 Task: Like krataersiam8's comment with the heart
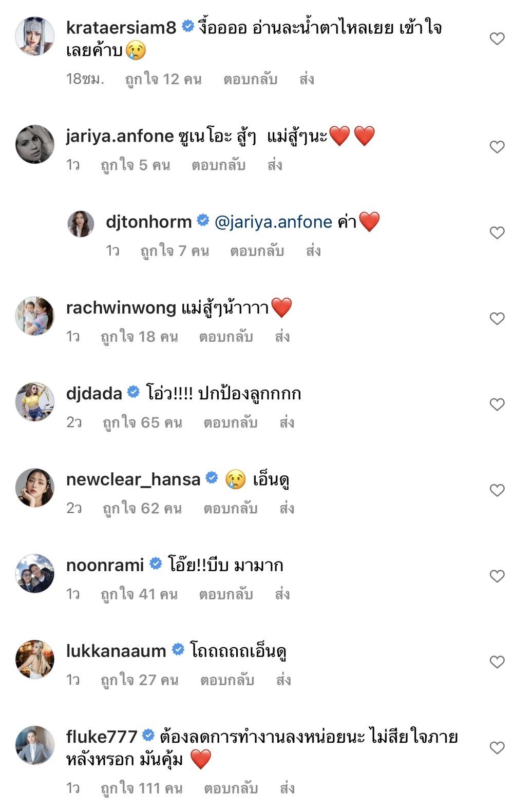497,38
